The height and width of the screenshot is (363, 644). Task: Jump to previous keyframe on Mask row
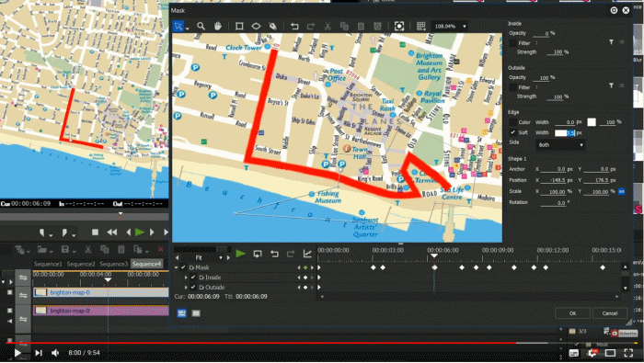pyautogui.click(x=299, y=267)
